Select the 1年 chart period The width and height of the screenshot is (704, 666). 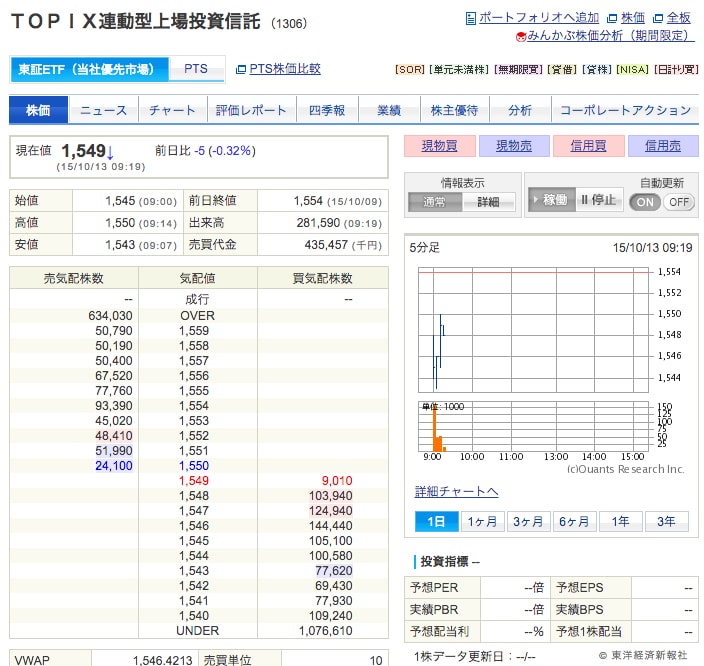pos(620,521)
